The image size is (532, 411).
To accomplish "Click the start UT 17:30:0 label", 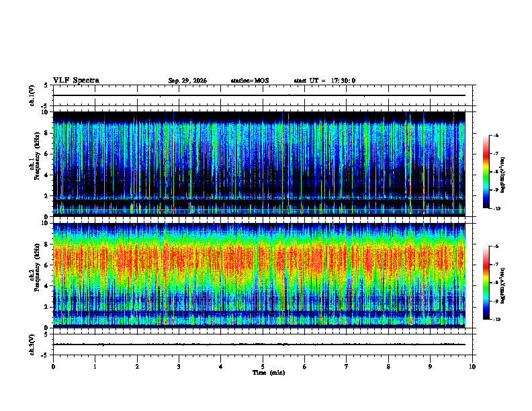I will pyautogui.click(x=324, y=81).
